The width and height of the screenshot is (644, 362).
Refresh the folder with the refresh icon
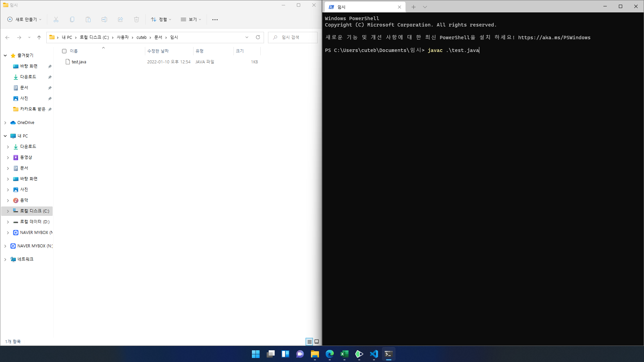click(x=258, y=37)
